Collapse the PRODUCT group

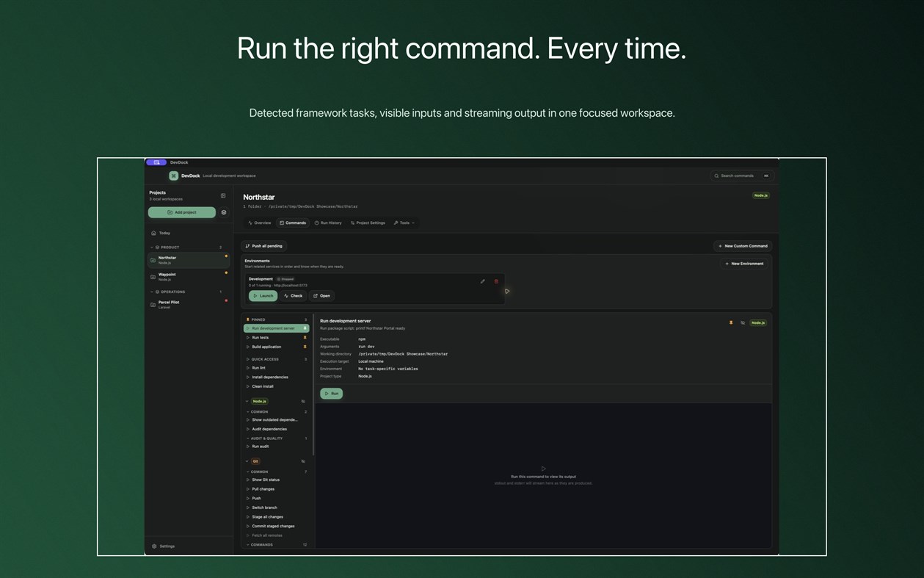152,248
